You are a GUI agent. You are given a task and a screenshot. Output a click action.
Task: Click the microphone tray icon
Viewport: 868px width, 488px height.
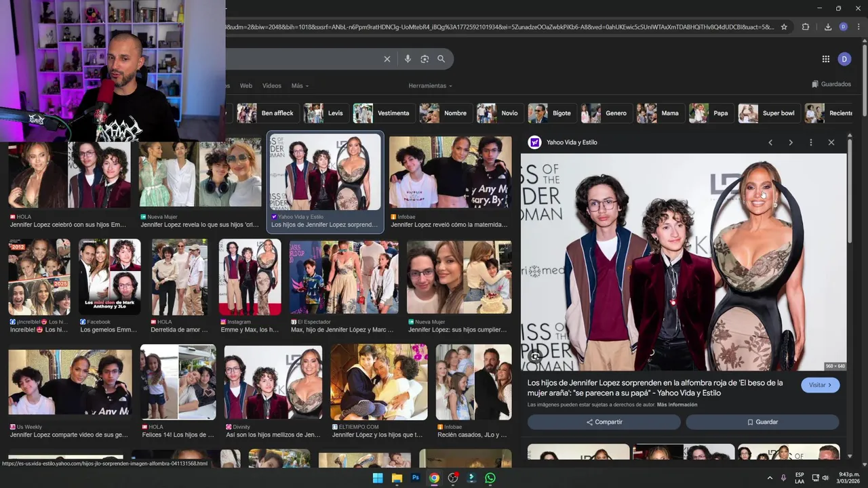click(x=783, y=478)
